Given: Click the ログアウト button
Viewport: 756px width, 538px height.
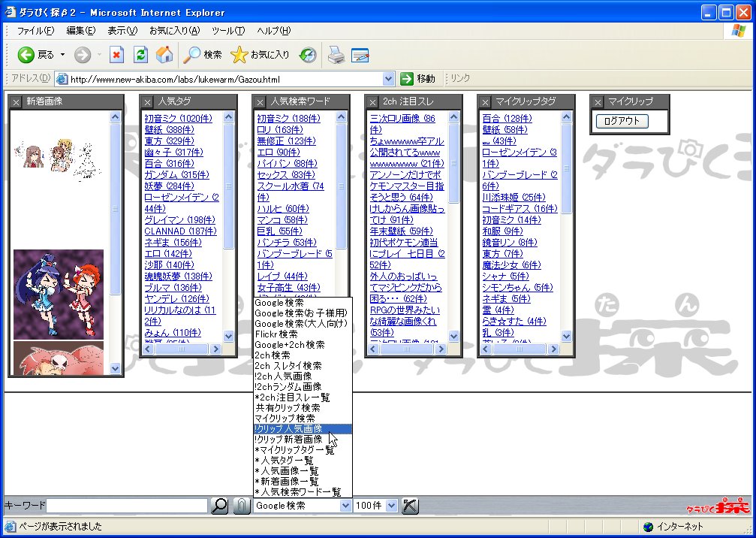Looking at the screenshot, I should (x=622, y=121).
